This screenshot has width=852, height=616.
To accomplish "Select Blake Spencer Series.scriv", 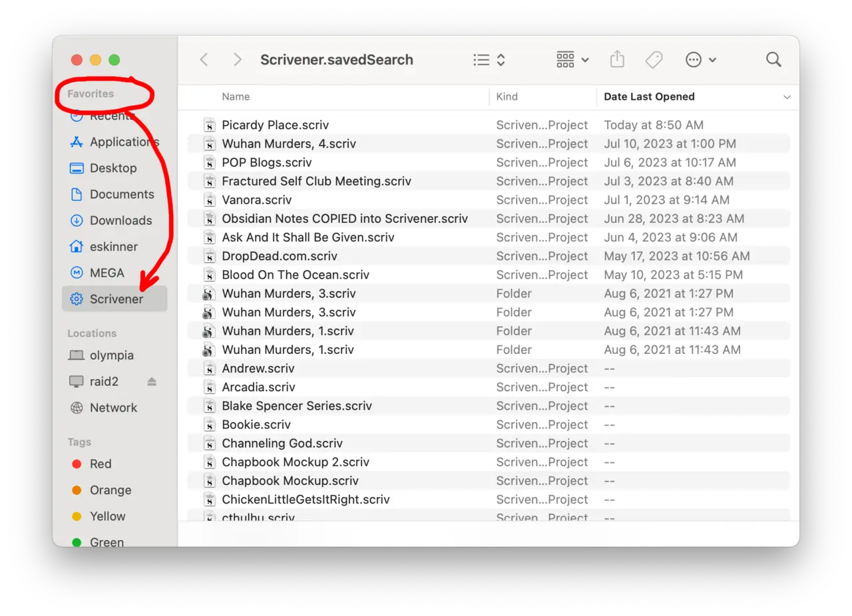I will pyautogui.click(x=489, y=406).
